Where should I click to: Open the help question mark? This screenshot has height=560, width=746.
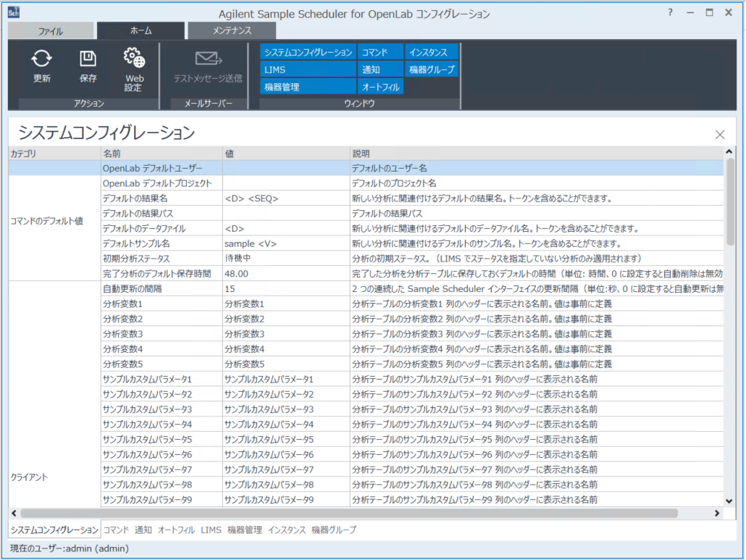(x=670, y=12)
